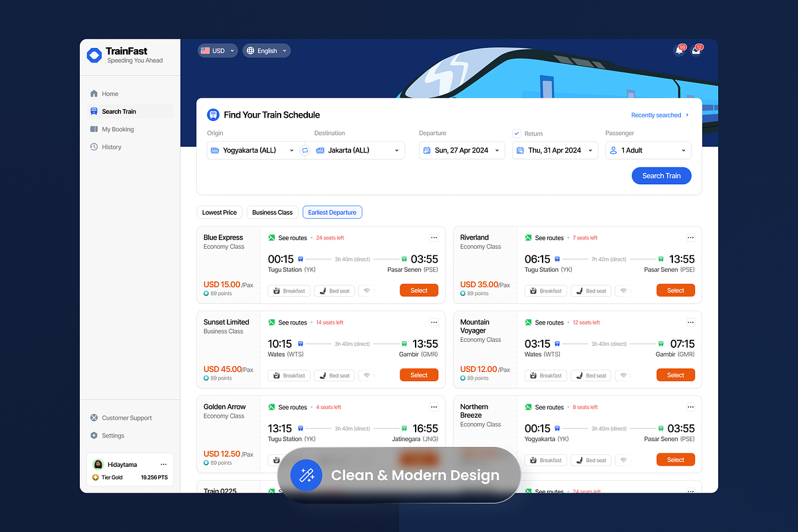Select the Mountain Voyager train
This screenshot has width=798, height=532.
point(676,375)
